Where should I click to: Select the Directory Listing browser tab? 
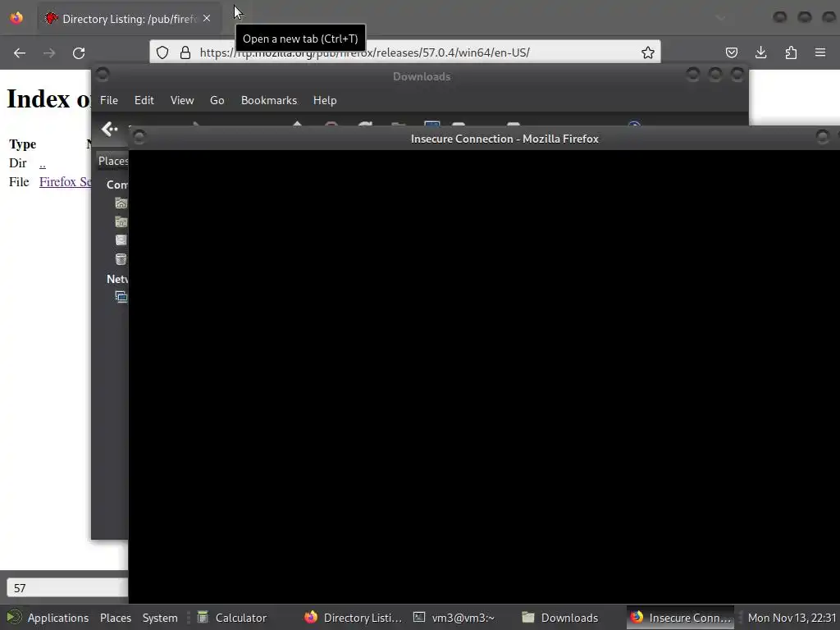tap(129, 19)
